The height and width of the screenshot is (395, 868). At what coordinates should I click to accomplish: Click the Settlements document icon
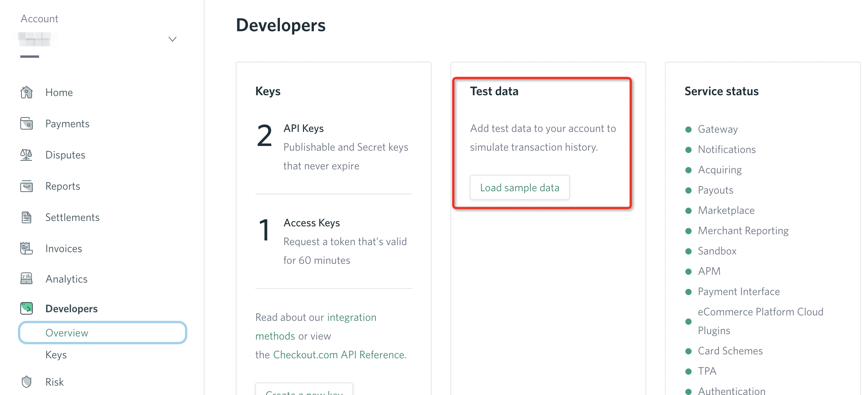pyautogui.click(x=27, y=217)
